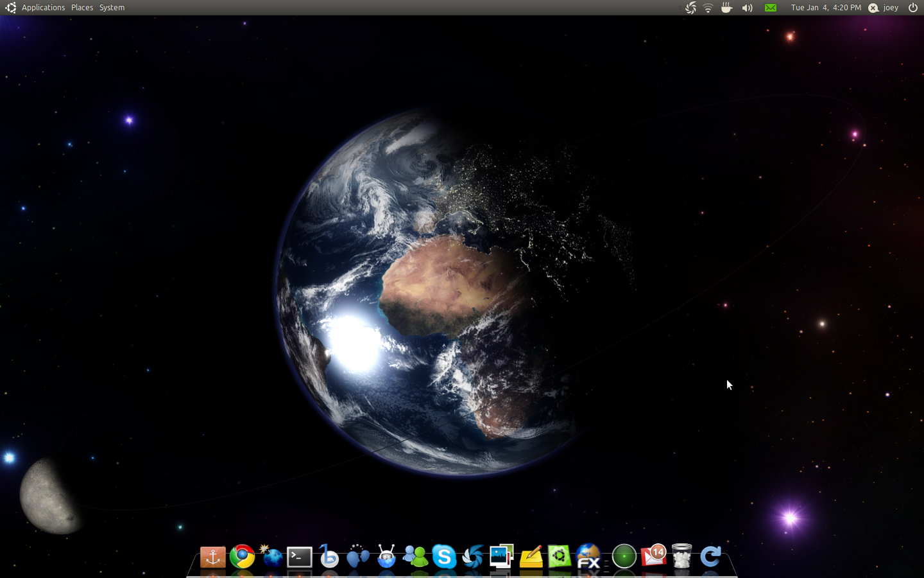Image resolution: width=924 pixels, height=578 pixels.
Task: Open the instant messenger buddies icon
Action: (x=416, y=557)
